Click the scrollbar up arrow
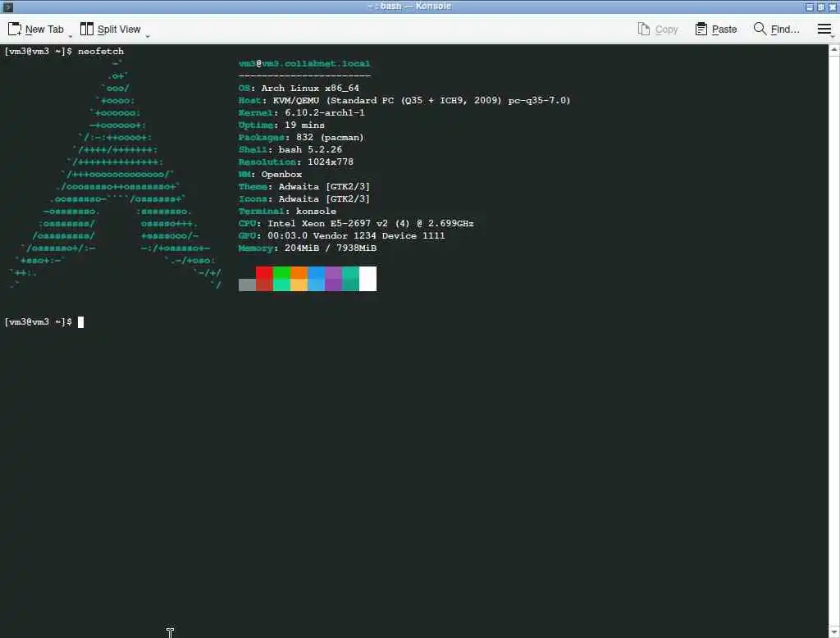Image resolution: width=840 pixels, height=638 pixels. pyautogui.click(x=833, y=50)
